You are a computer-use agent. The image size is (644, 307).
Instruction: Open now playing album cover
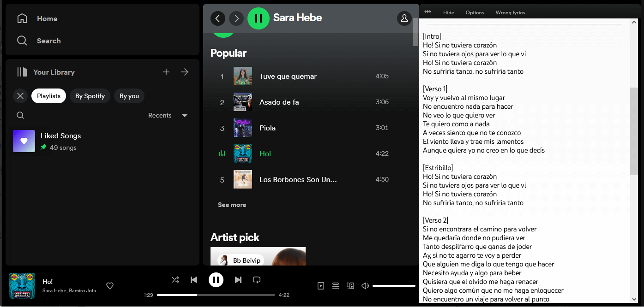22,286
